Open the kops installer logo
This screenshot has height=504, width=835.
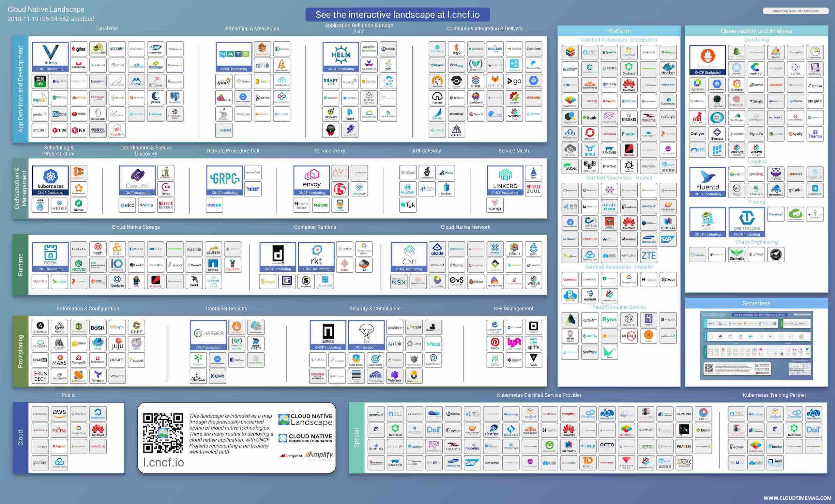(x=668, y=280)
